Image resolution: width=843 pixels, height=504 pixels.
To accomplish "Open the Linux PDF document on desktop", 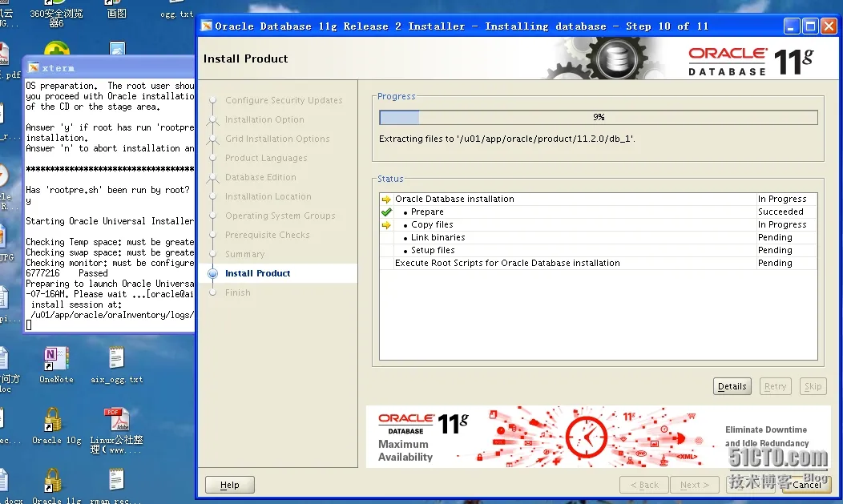I will click(x=117, y=429).
